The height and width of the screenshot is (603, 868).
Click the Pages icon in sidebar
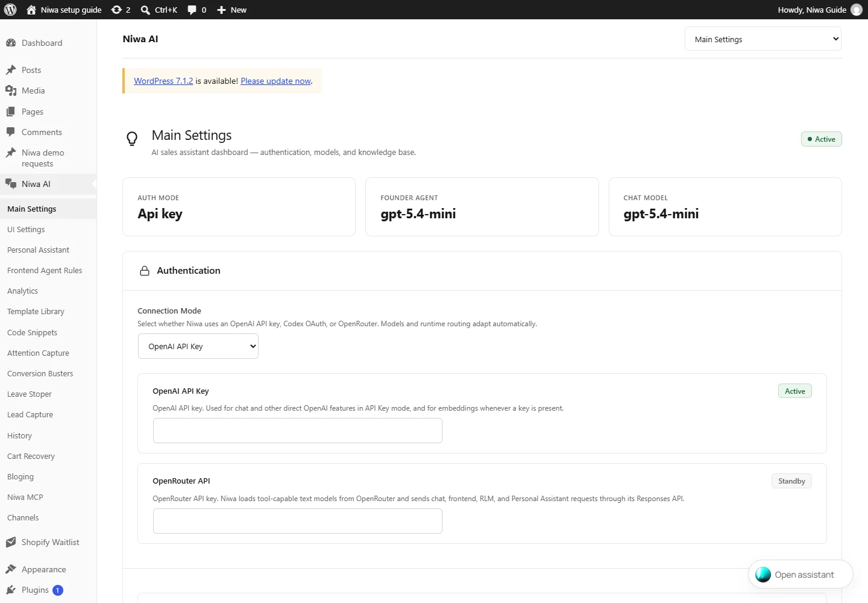click(x=11, y=112)
